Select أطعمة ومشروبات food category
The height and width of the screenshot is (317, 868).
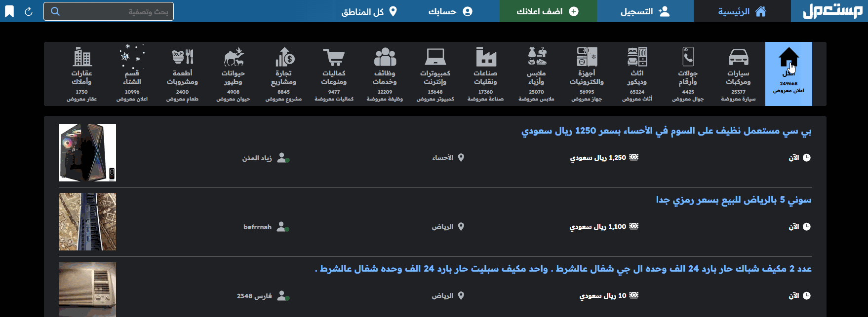(x=182, y=74)
